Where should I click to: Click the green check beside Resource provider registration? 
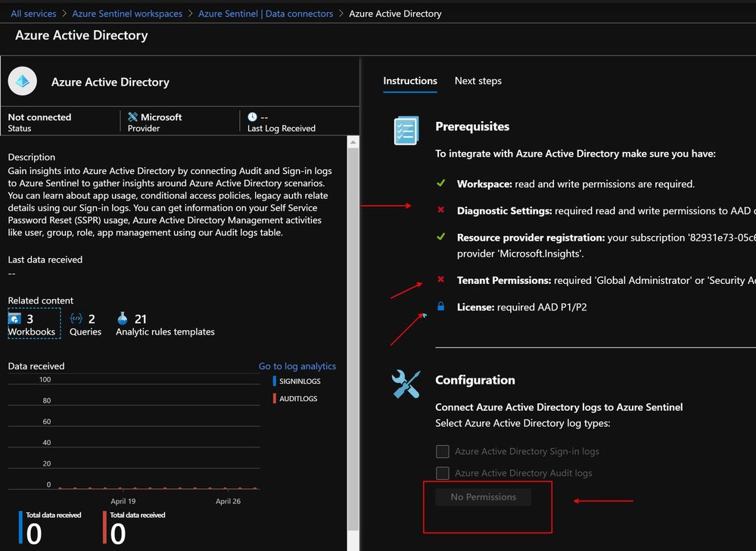pos(440,237)
